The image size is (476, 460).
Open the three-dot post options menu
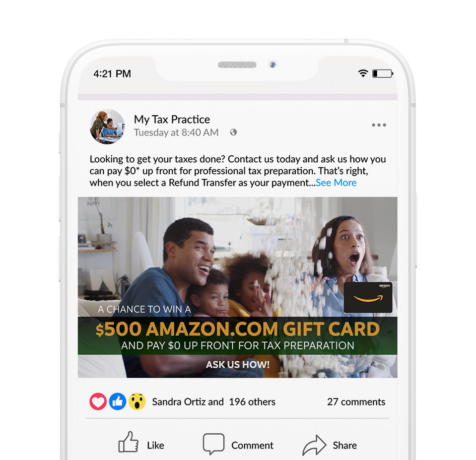pos(379,125)
